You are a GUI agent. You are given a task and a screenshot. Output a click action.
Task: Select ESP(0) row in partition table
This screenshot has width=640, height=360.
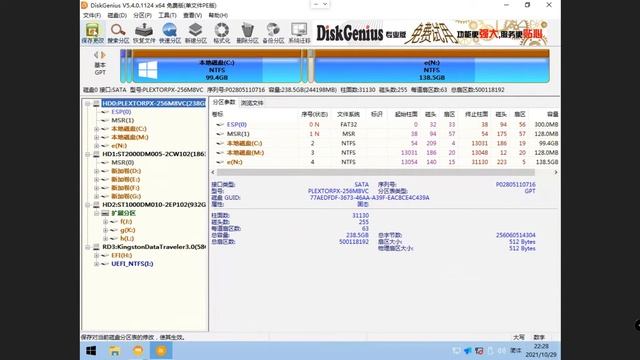coord(384,124)
